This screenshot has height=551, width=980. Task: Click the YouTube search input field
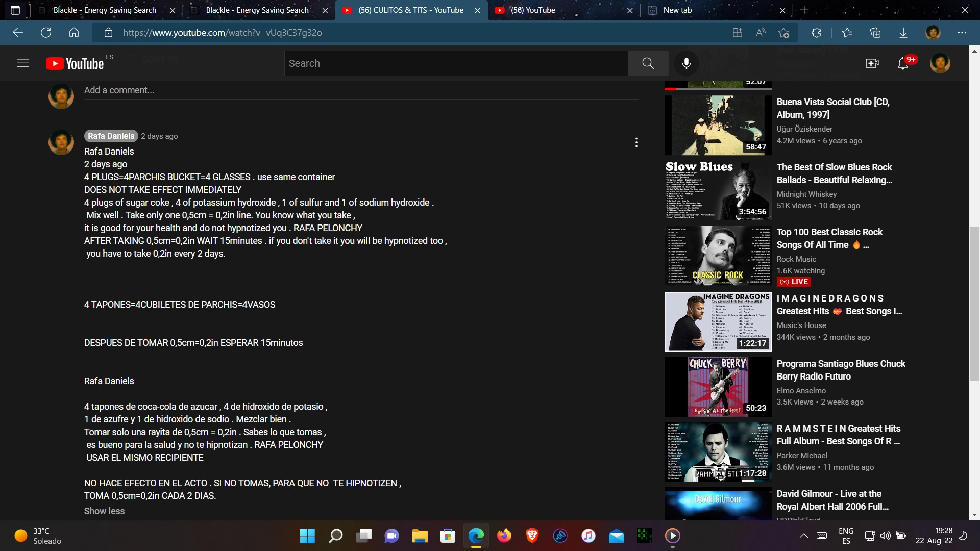point(456,63)
